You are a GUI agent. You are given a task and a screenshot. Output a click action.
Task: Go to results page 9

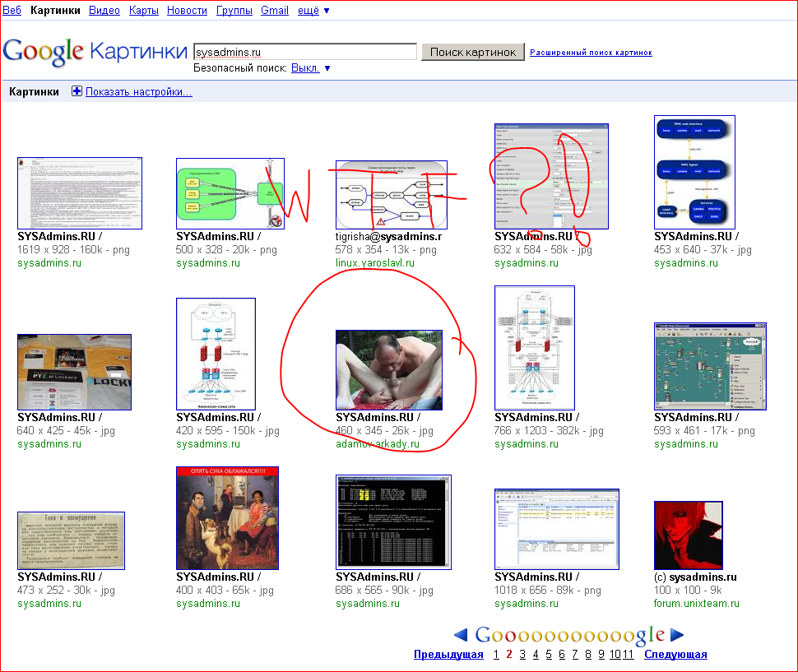[601, 654]
